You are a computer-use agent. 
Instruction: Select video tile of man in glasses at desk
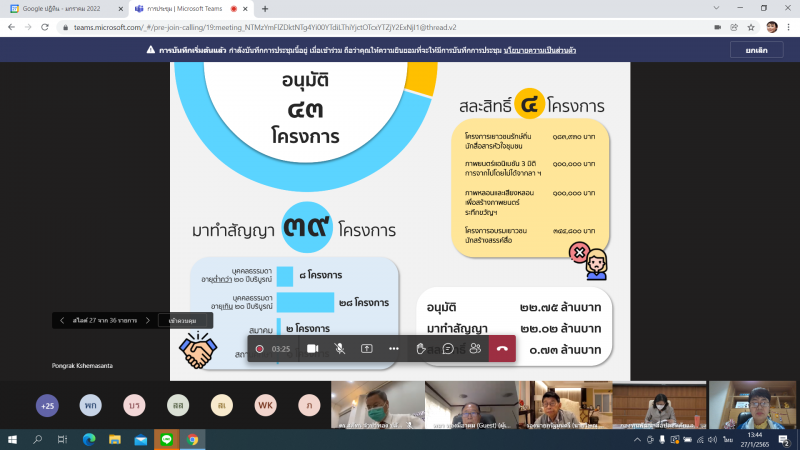click(565, 405)
